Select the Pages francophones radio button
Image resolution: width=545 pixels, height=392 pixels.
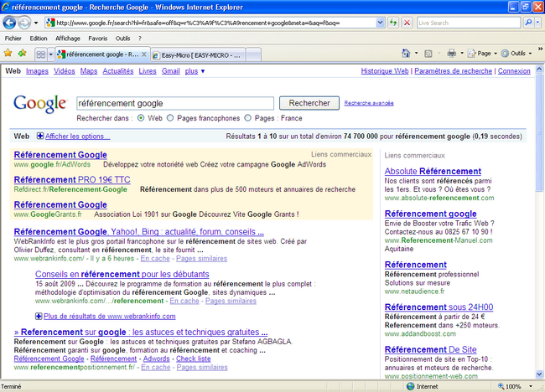click(x=170, y=118)
